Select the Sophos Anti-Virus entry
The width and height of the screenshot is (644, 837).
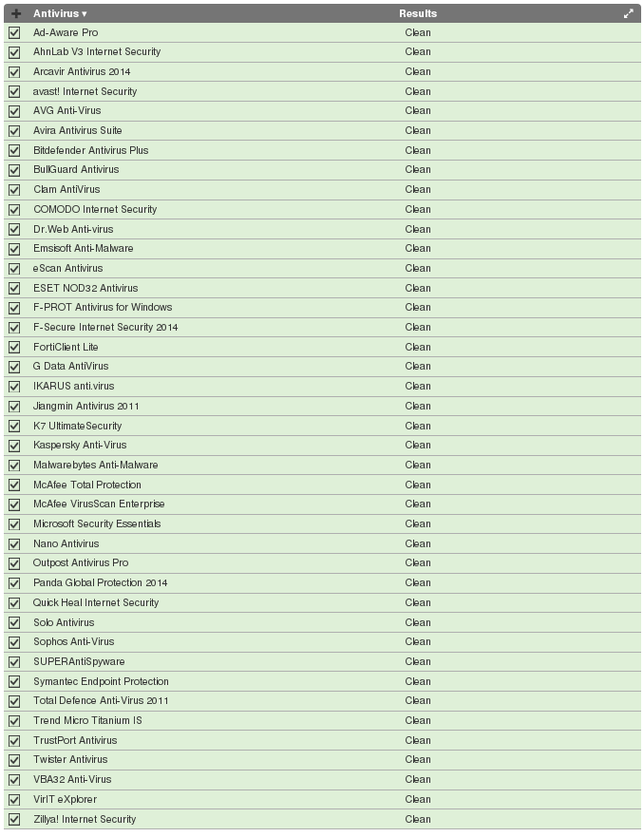tap(73, 642)
